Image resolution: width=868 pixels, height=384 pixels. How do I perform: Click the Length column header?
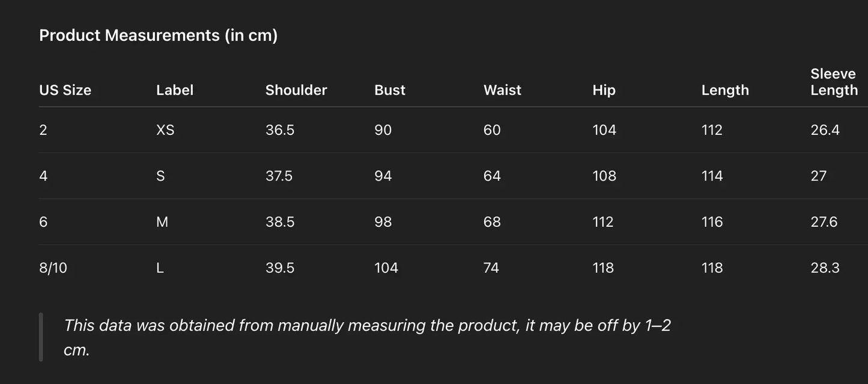click(x=725, y=90)
